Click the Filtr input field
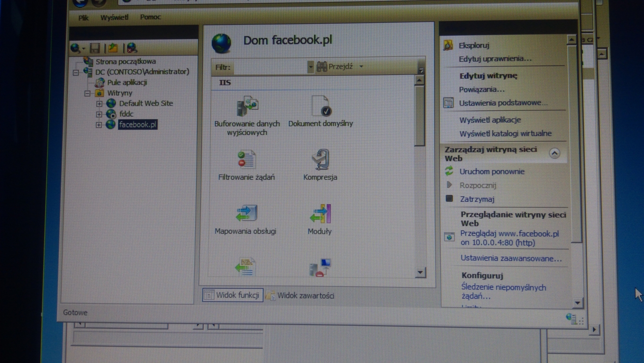The width and height of the screenshot is (644, 363). pyautogui.click(x=270, y=67)
